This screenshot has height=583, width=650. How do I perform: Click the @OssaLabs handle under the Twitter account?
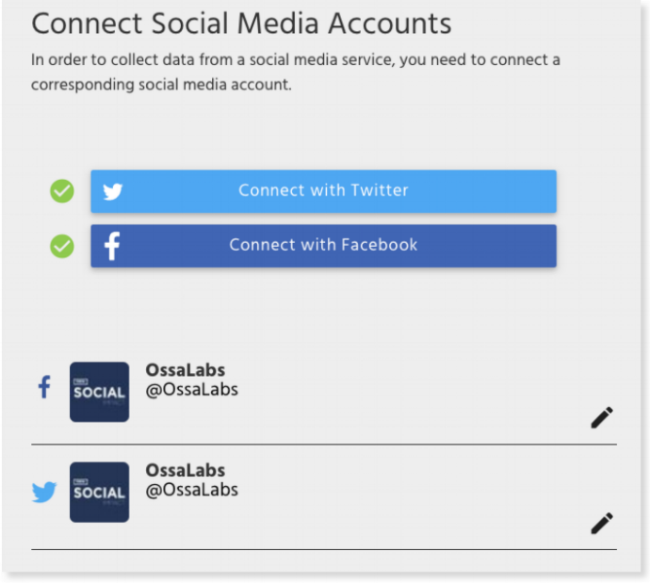[192, 490]
